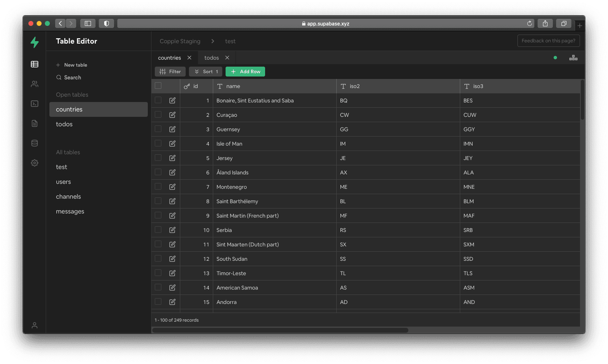
Task: Open the Sort dropdown
Action: pos(206,72)
